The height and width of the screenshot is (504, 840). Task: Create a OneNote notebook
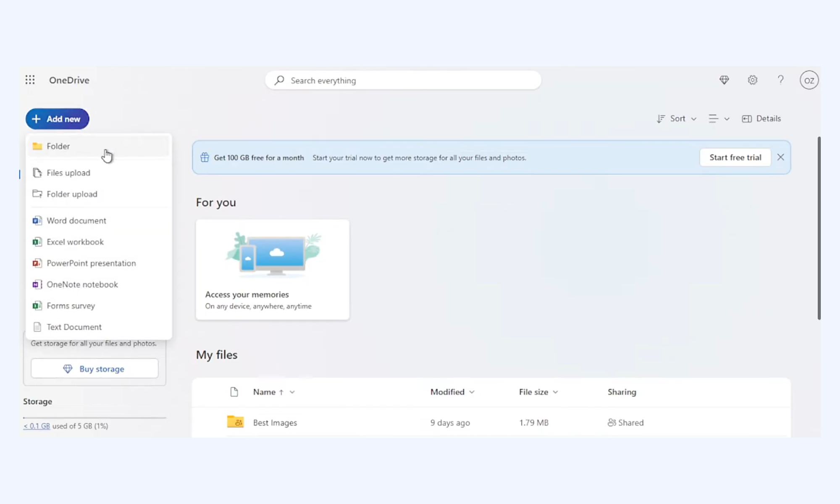click(99, 284)
